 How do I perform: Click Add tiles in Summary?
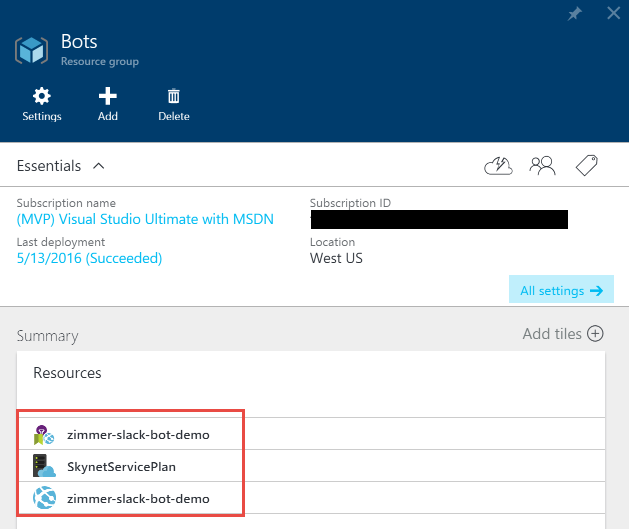pos(563,334)
